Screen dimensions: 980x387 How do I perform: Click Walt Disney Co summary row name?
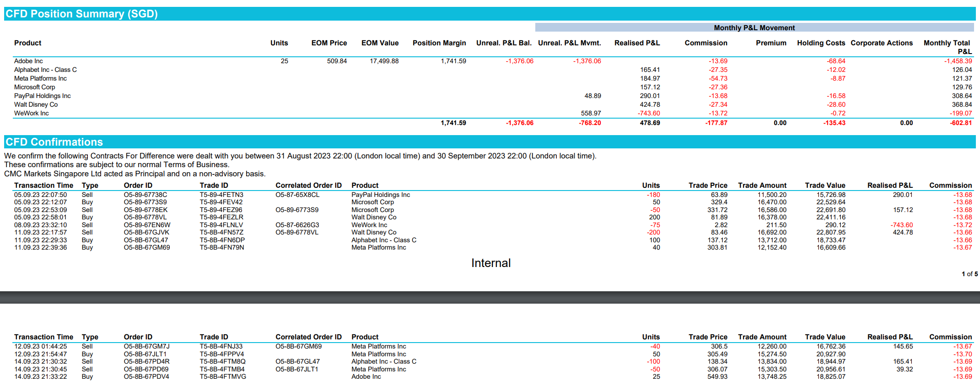[x=36, y=104]
